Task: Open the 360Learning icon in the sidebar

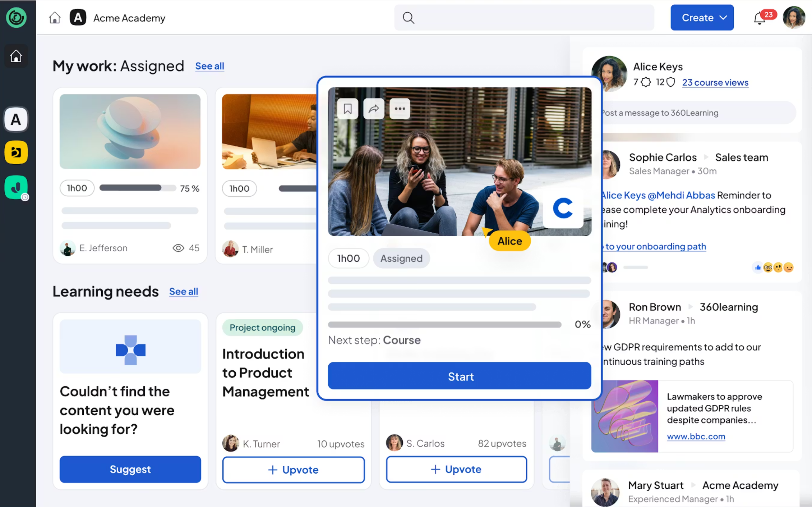Action: [x=16, y=18]
